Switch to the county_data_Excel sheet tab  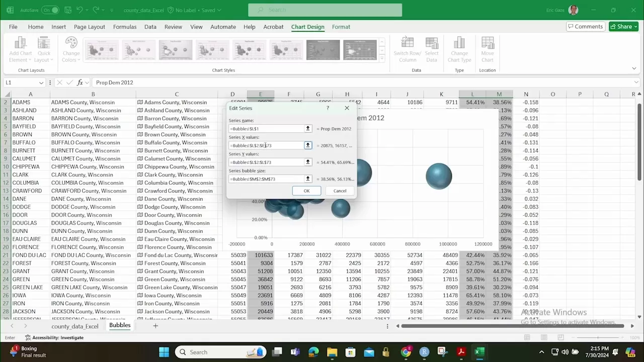pos(74,326)
